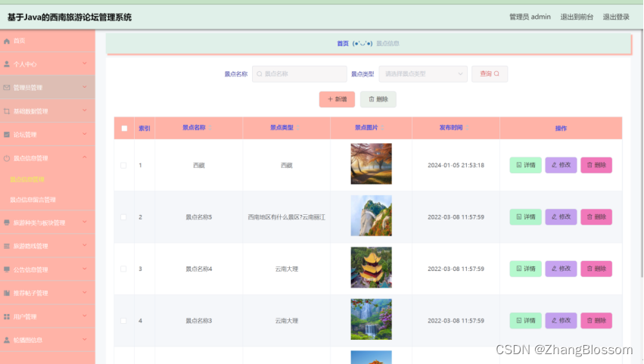Tick the checkbox for row 景点名称4
This screenshot has height=364, width=644.
123,269
